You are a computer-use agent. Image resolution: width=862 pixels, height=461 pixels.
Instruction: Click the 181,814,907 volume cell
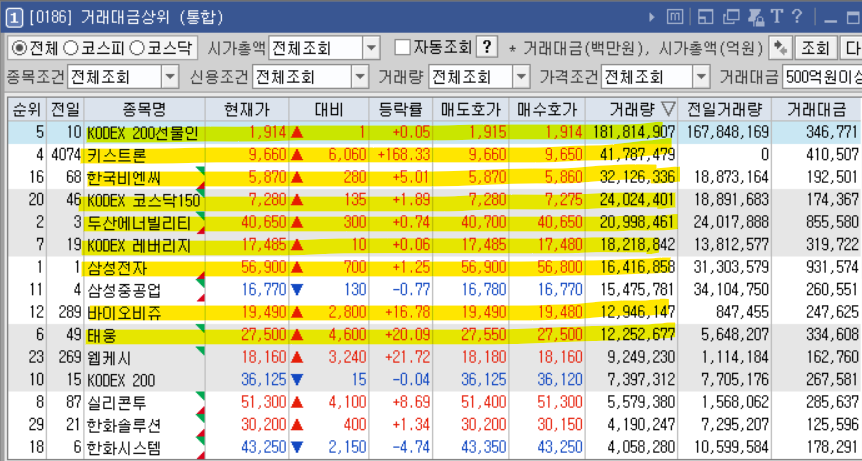634,133
